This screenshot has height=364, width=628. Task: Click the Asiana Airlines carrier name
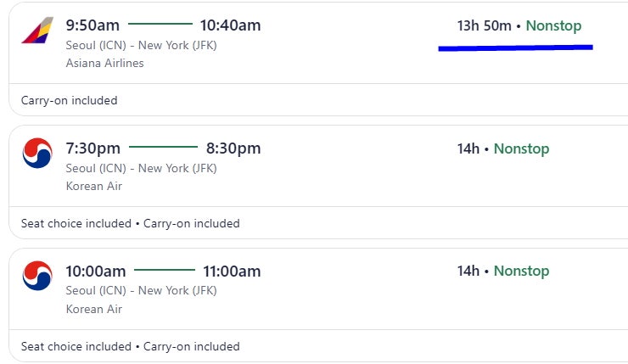click(x=105, y=63)
